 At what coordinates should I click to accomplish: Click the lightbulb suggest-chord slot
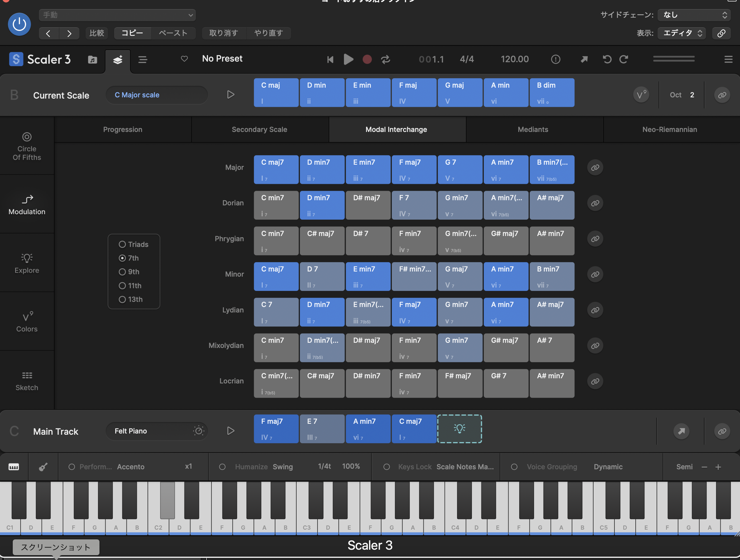pyautogui.click(x=460, y=429)
